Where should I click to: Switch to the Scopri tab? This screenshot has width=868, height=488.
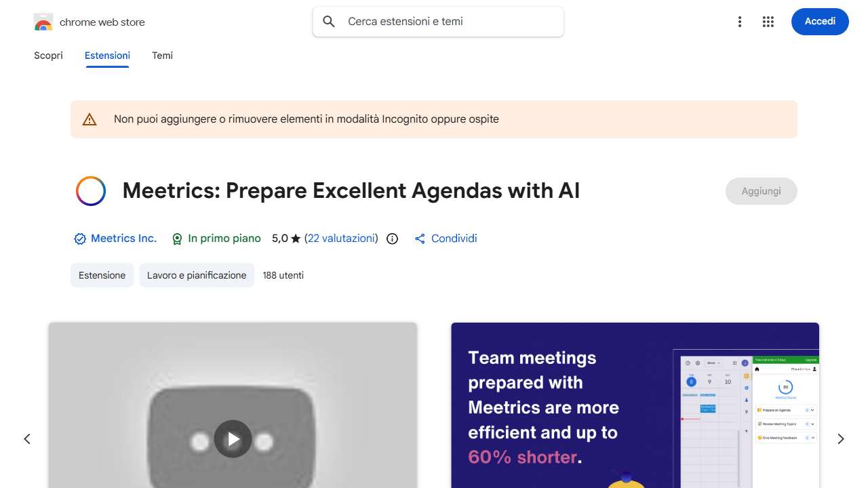48,56
